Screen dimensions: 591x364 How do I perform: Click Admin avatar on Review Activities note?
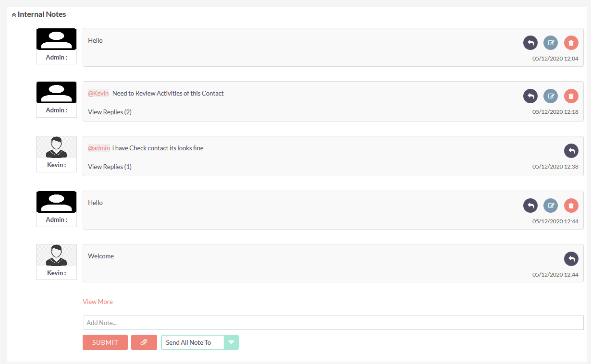point(56,92)
